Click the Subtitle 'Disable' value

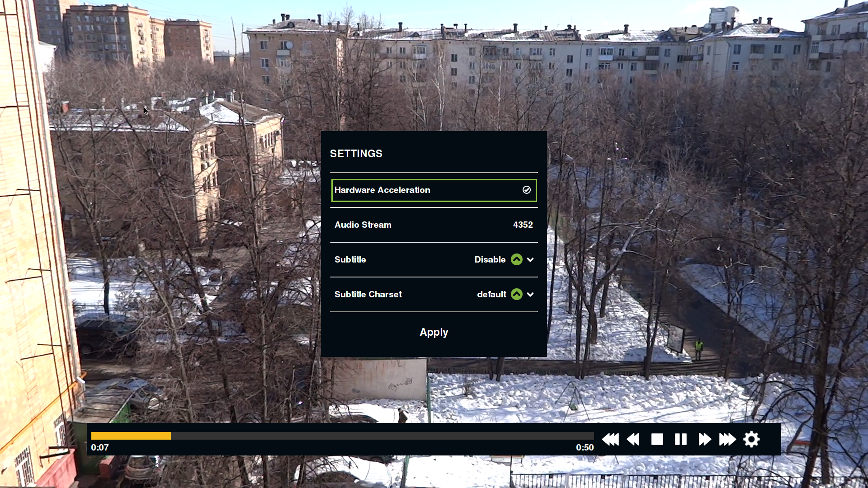click(490, 260)
